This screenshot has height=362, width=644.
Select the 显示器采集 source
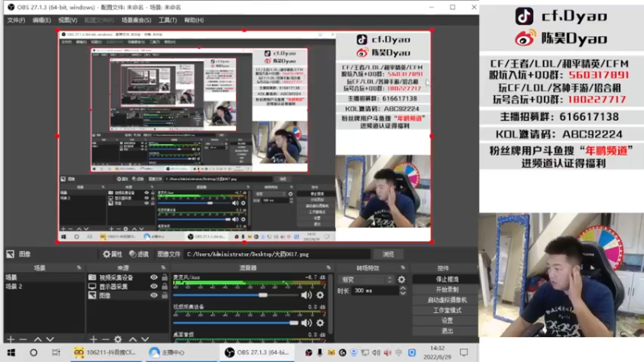[114, 286]
